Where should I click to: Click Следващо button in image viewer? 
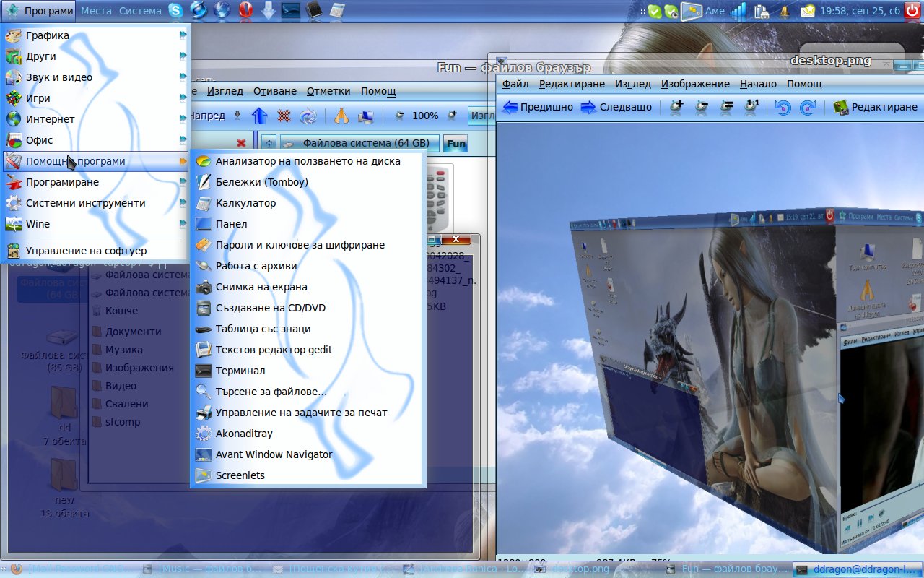[616, 107]
